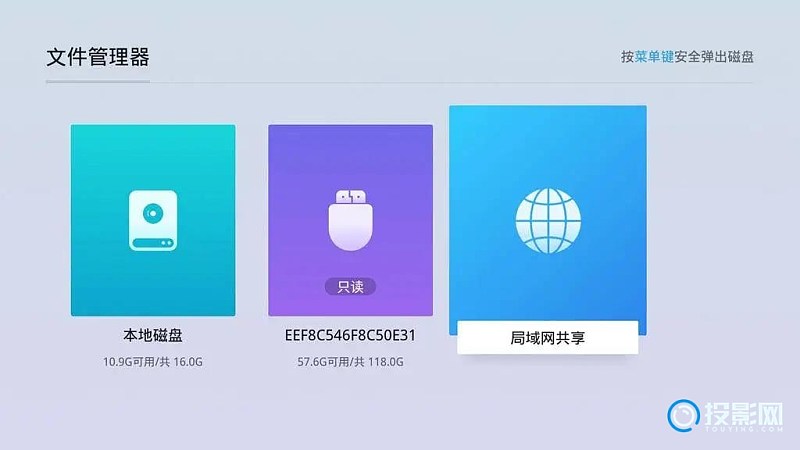800x450 pixels.
Task: Select the 本地磁盘 label
Action: point(153,335)
